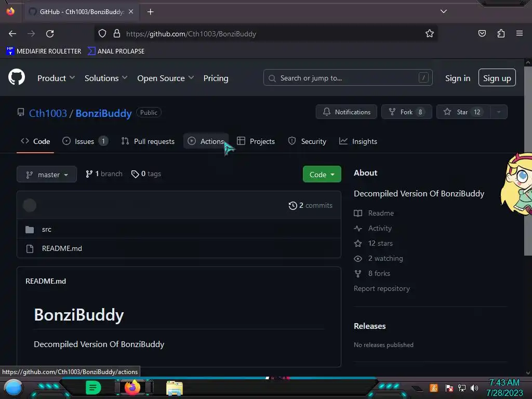This screenshot has height=399, width=532.
Task: Click the volume speaker tray icon
Action: click(x=474, y=388)
